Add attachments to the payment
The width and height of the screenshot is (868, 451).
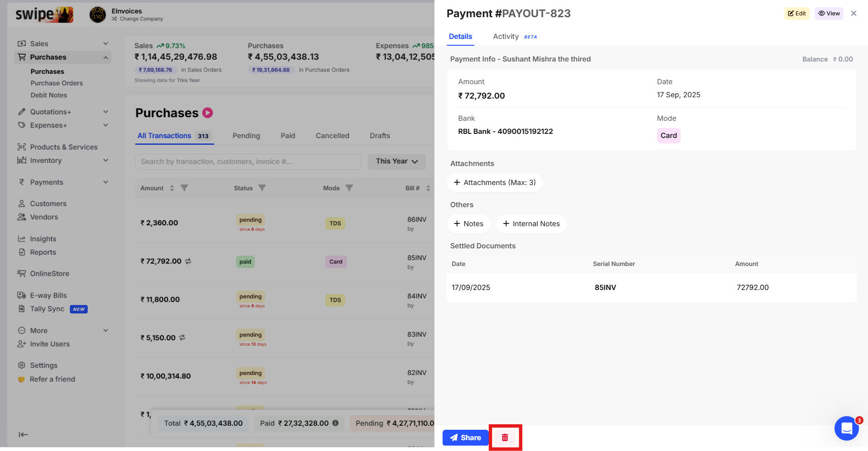pos(495,183)
